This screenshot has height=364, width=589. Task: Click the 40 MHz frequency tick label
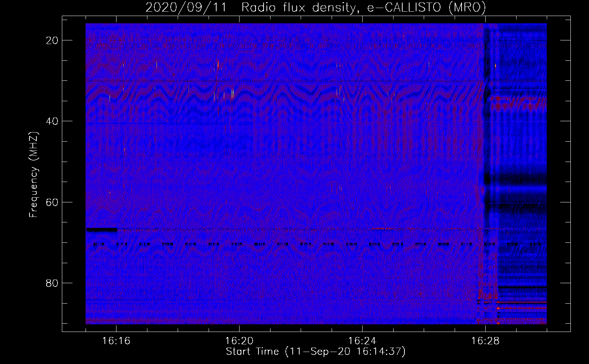click(x=52, y=121)
